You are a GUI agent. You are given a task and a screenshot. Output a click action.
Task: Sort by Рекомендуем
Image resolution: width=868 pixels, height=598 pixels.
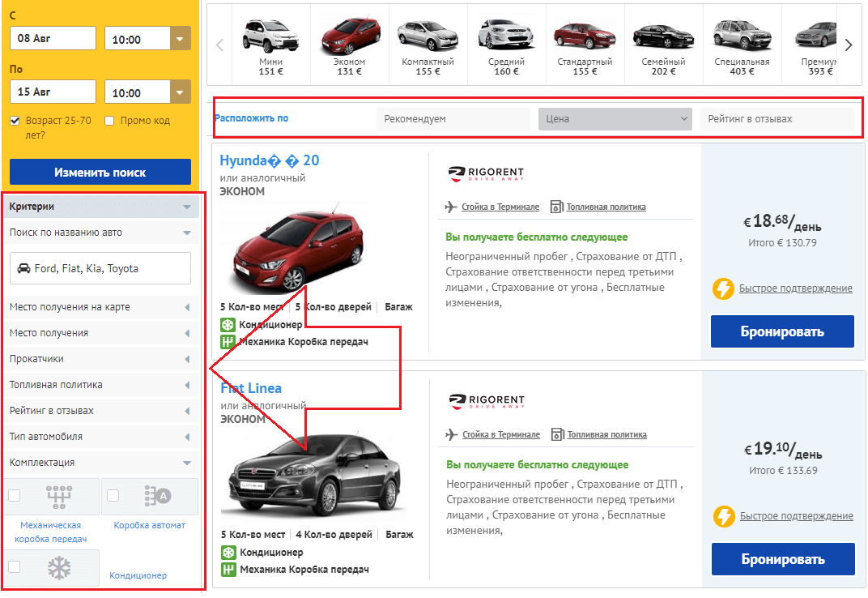pyautogui.click(x=453, y=118)
